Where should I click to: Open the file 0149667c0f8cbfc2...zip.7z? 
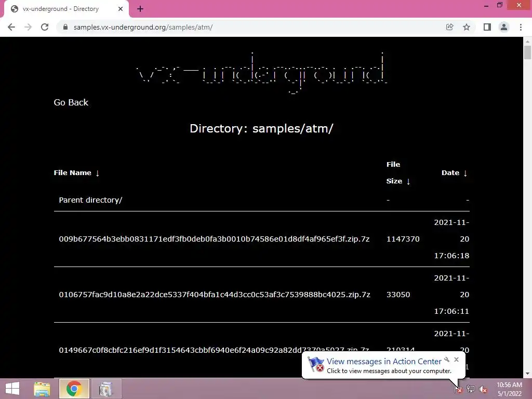point(214,350)
